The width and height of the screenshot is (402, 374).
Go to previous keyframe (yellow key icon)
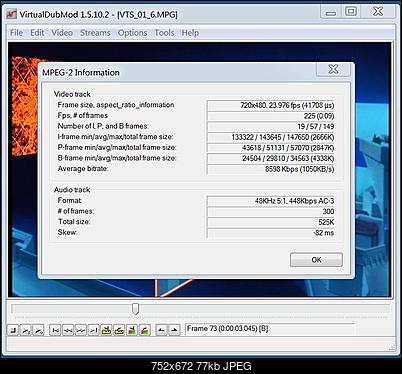pyautogui.click(x=106, y=330)
